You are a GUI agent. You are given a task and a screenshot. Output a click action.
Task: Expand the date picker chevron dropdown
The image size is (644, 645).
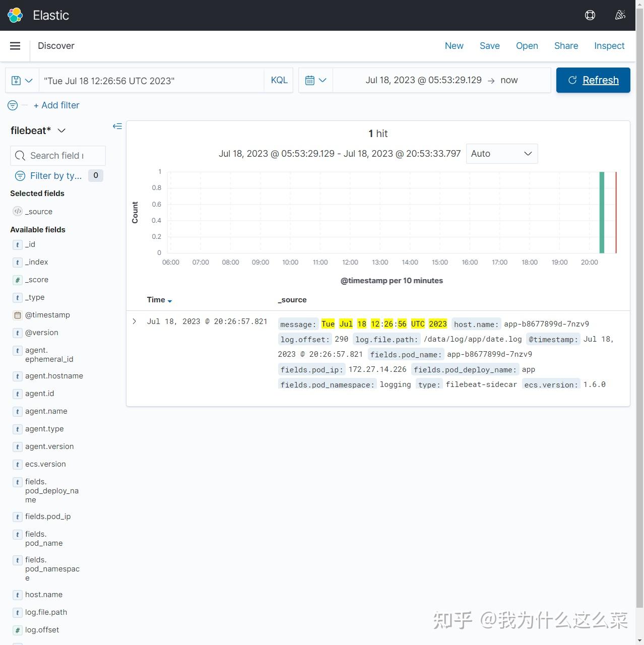click(324, 80)
